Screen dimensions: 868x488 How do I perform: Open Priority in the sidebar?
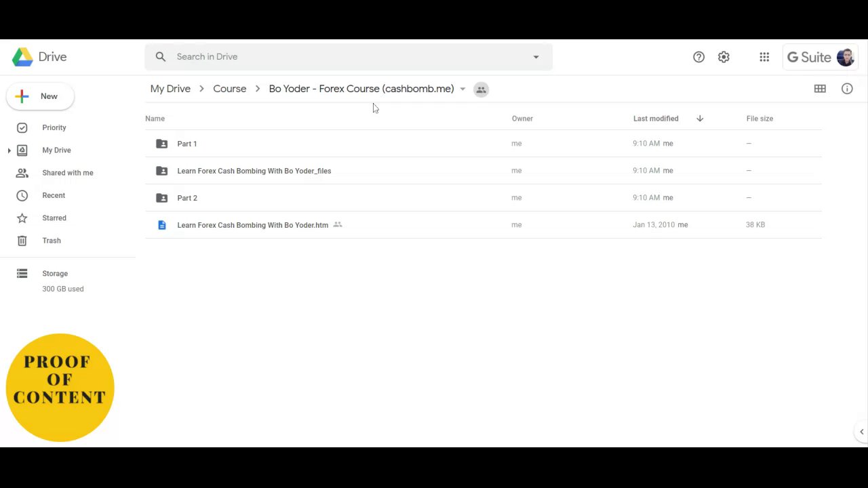point(54,127)
